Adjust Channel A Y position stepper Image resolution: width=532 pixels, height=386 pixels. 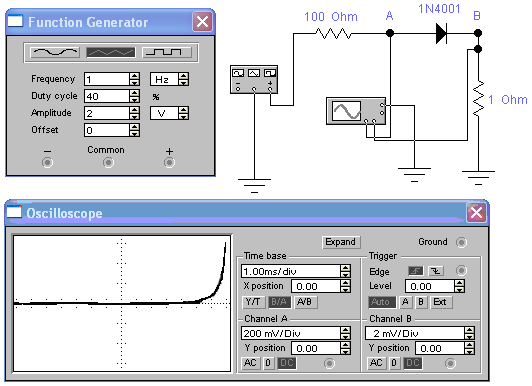(x=345, y=348)
